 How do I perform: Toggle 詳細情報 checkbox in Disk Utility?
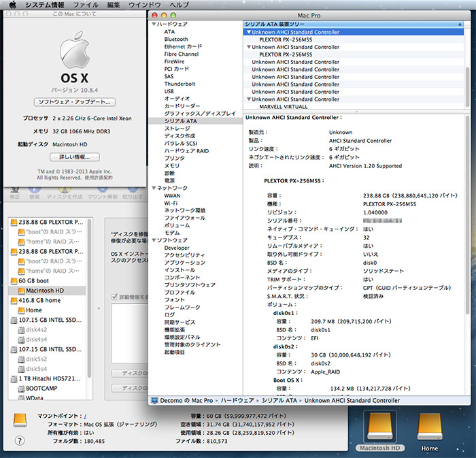click(x=114, y=297)
